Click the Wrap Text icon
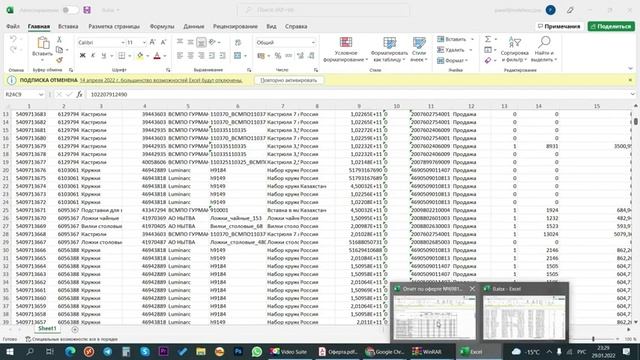The width and height of the screenshot is (640, 360). click(238, 42)
